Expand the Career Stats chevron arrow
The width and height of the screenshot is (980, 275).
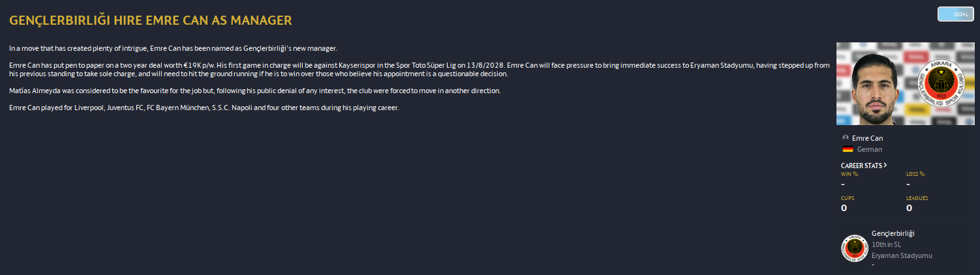coord(885,166)
